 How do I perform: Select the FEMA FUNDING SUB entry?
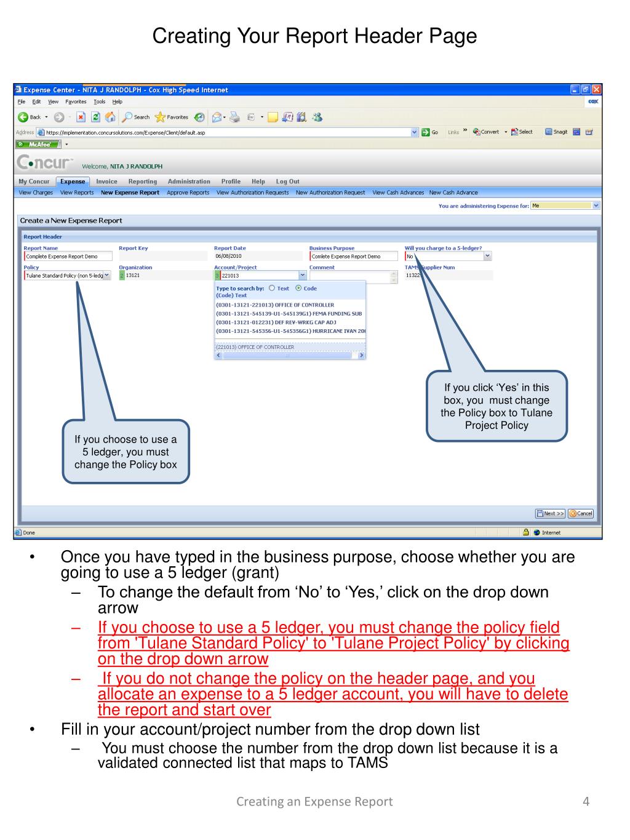[289, 314]
